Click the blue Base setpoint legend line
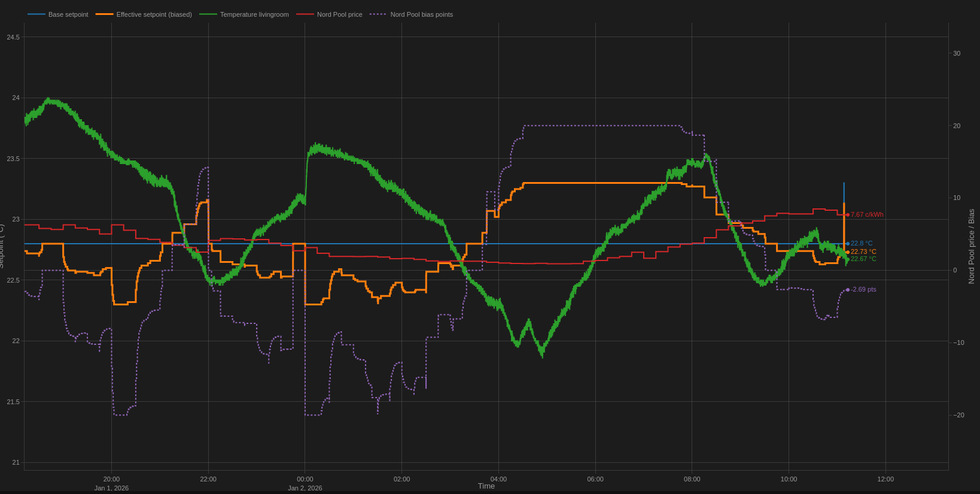The height and width of the screenshot is (494, 980). [x=36, y=14]
